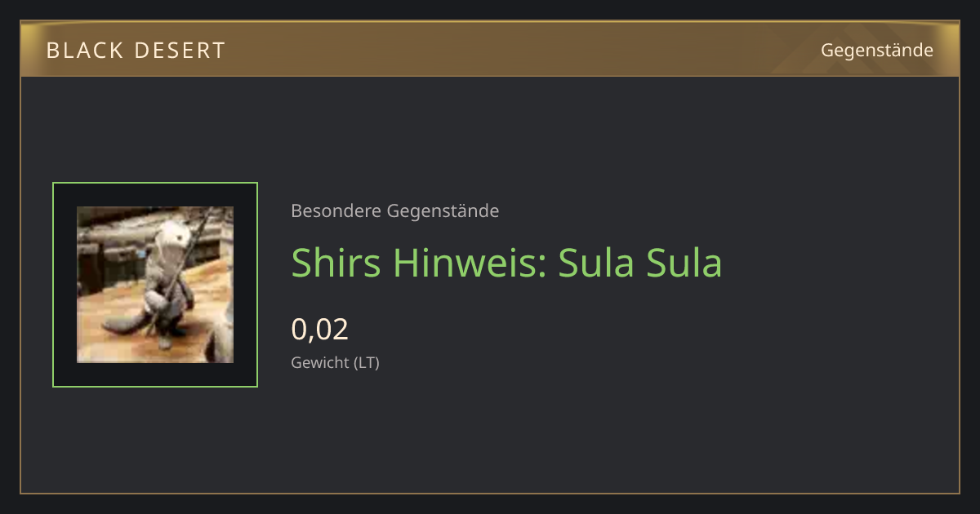This screenshot has width=980, height=514.
Task: Click the word DESERT in the header
Action: tap(180, 51)
